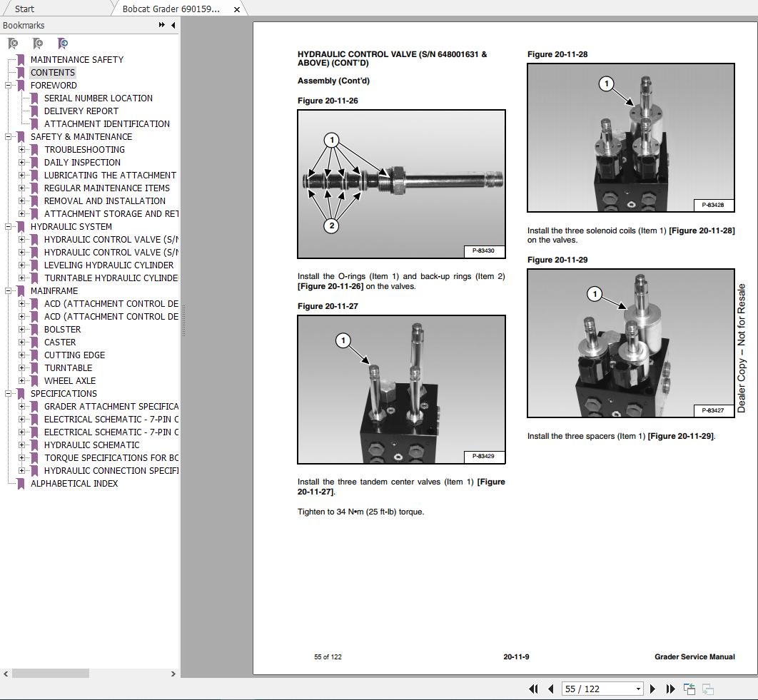Image resolution: width=758 pixels, height=700 pixels.
Task: Click 'Grader Service Manual' footer text
Action: pos(694,657)
